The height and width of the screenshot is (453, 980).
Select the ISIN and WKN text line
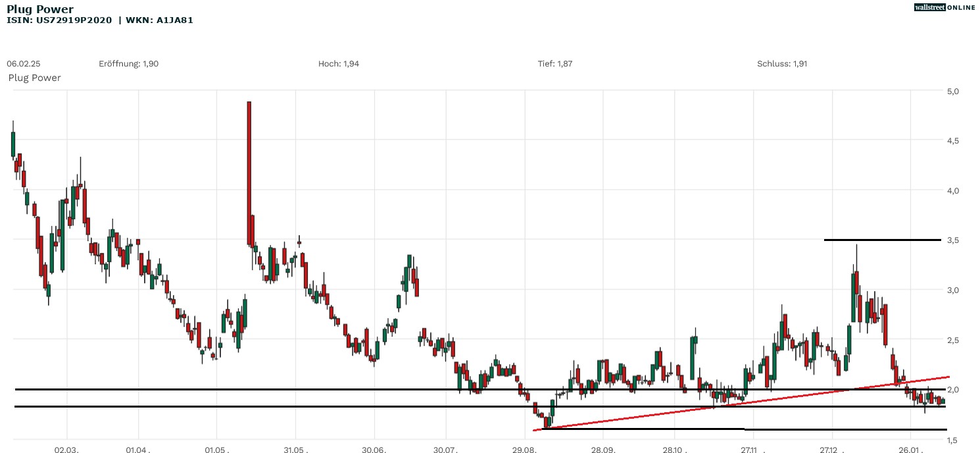tap(100, 20)
